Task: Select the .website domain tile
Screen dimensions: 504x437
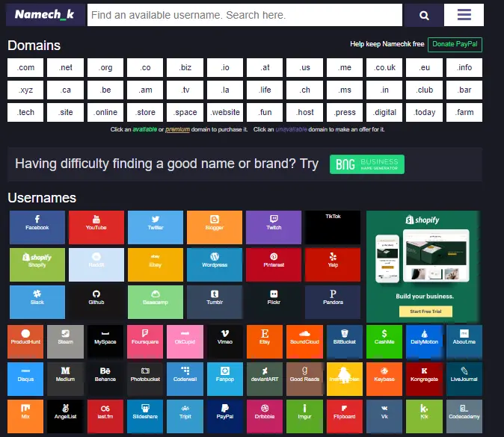Action: click(x=225, y=112)
